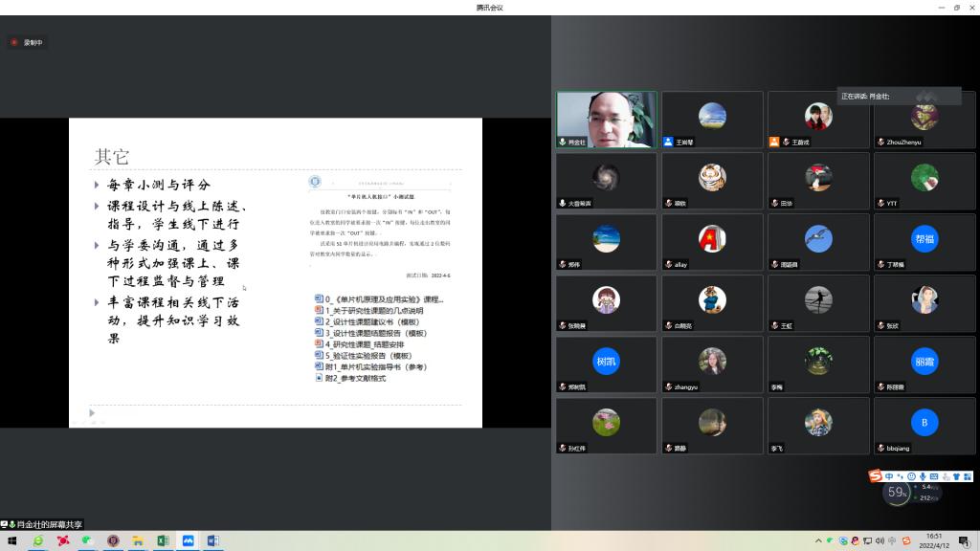The height and width of the screenshot is (551, 980).
Task: Open Word from the Windows taskbar
Action: (x=212, y=541)
